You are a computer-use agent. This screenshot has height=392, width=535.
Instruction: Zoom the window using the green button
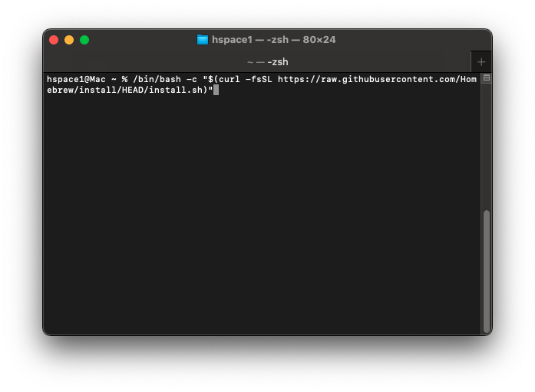click(x=84, y=40)
